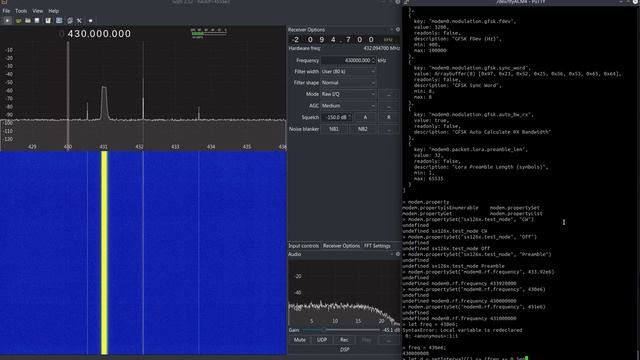
Task: Click the auto squelch A button
Action: (365, 117)
